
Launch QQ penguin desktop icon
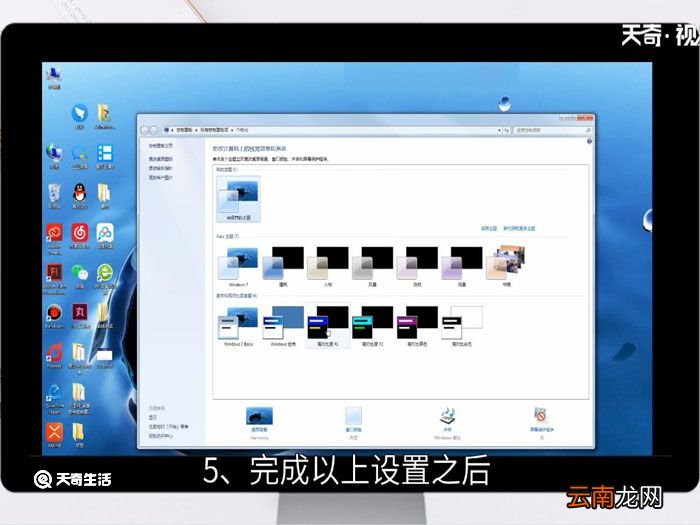pos(79,196)
